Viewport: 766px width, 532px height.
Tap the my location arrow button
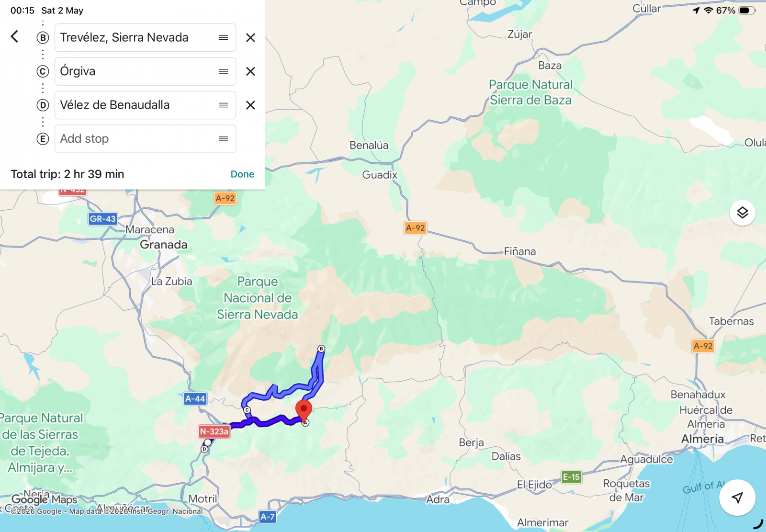[737, 498]
